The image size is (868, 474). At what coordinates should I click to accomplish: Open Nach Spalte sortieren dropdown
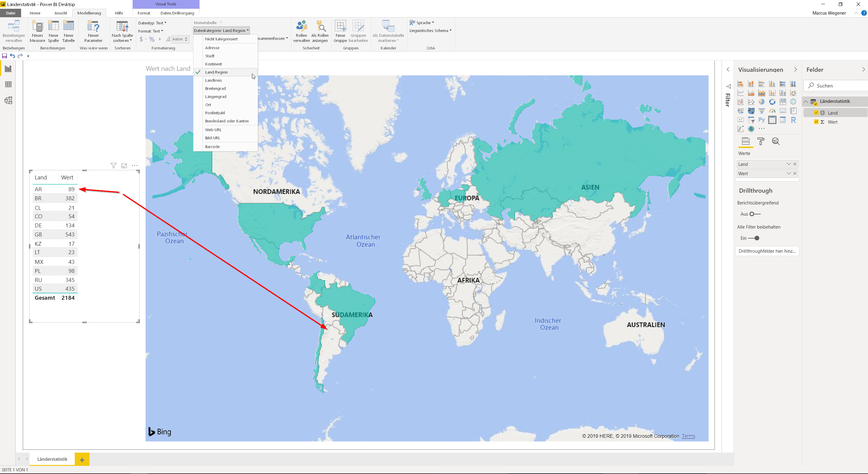[x=122, y=31]
